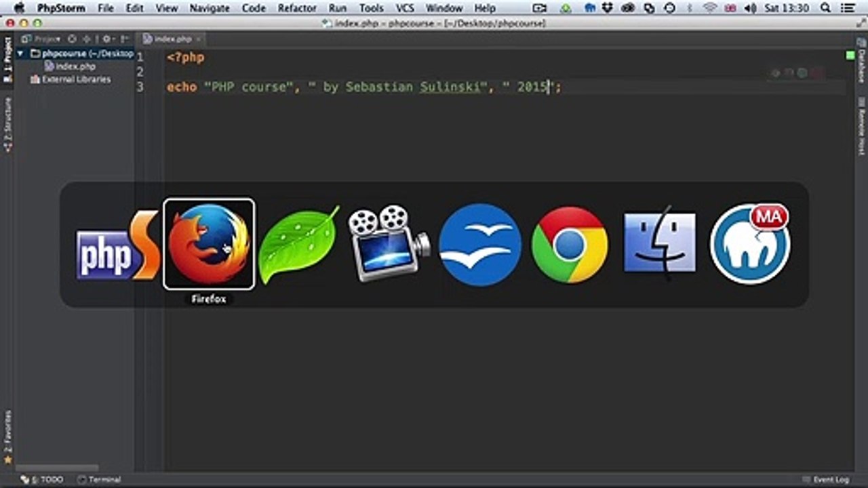The height and width of the screenshot is (488, 868).
Task: Click the word Sulinski in the code
Action: (450, 87)
